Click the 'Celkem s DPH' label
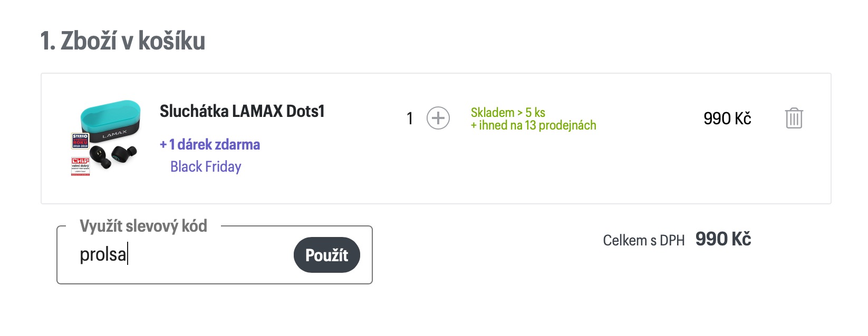Image resolution: width=868 pixels, height=336 pixels. tap(643, 240)
